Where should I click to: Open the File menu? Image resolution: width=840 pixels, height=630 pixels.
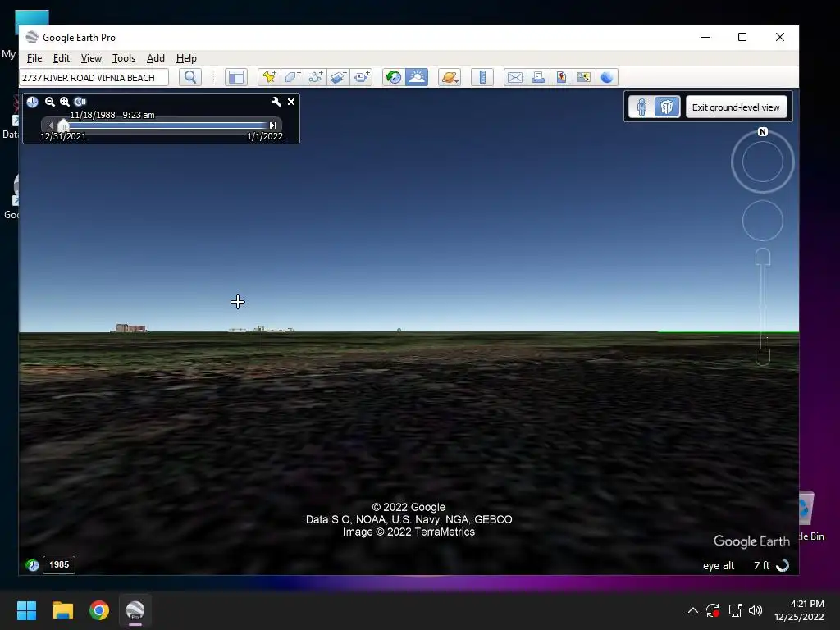pyautogui.click(x=34, y=58)
